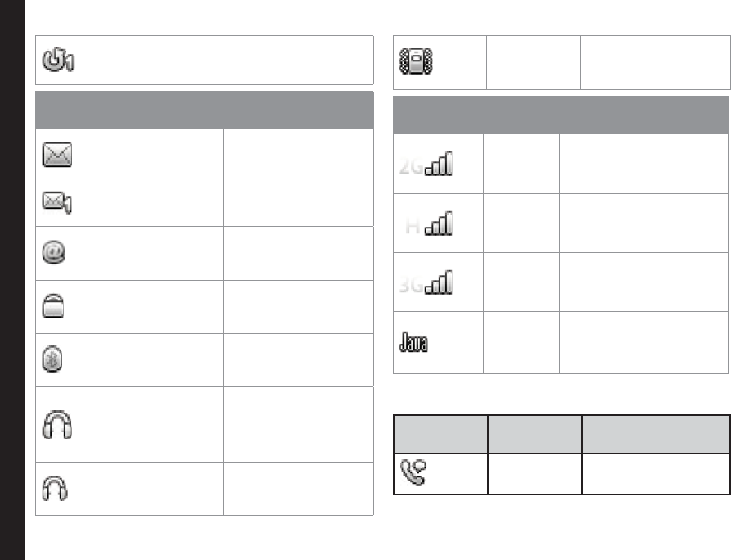Click the gray header bar above envelope icon
Image resolution: width=731 pixels, height=560 pixels.
pos(204,111)
